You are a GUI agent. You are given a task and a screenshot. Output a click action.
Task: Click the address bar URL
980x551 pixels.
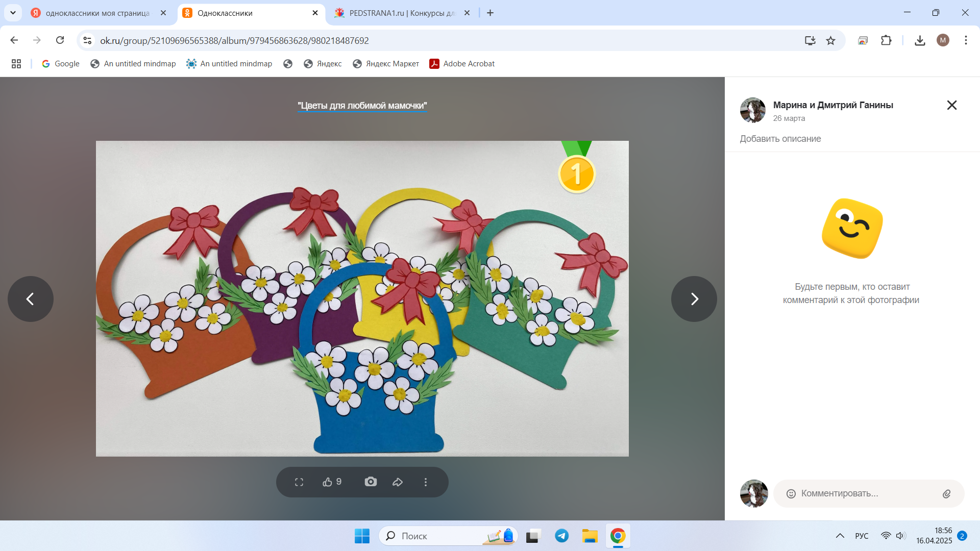pos(234,40)
